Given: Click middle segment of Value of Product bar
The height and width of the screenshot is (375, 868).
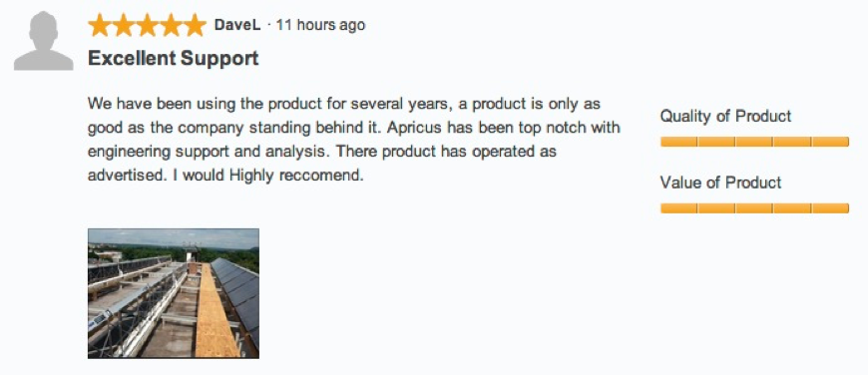Looking at the screenshot, I should point(754,208).
